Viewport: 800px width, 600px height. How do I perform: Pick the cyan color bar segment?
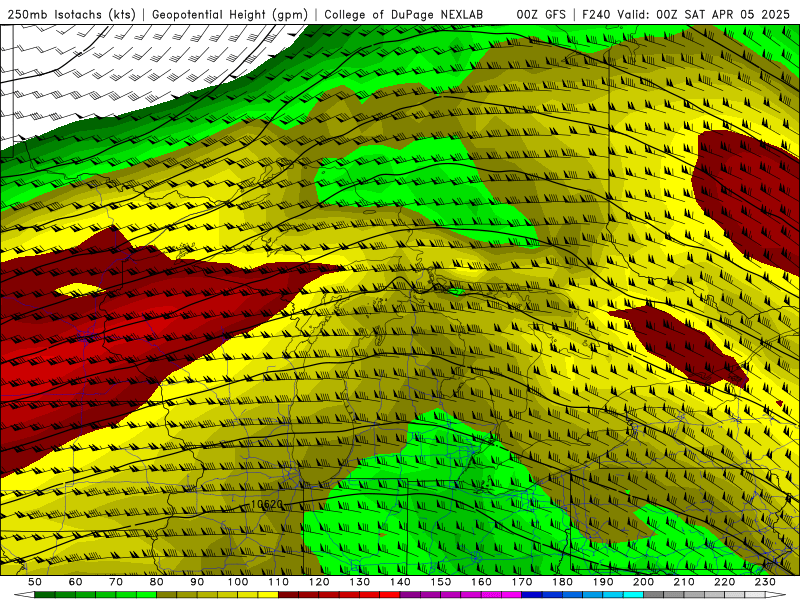click(633, 595)
